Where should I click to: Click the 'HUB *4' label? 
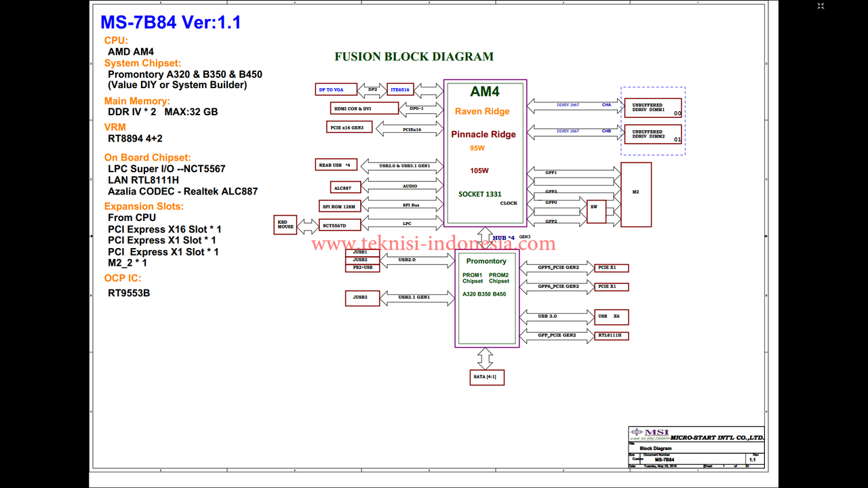pos(504,238)
